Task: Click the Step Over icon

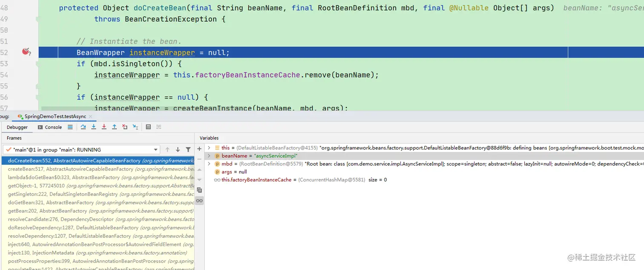Action: (x=83, y=127)
